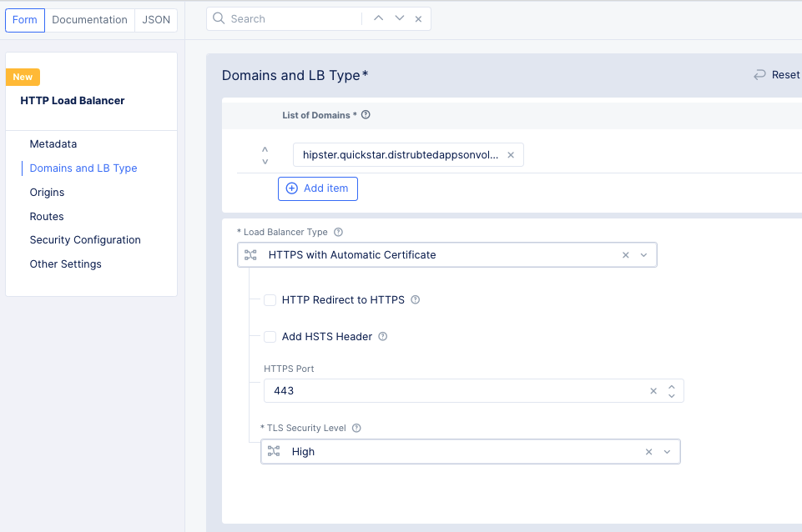The width and height of the screenshot is (802, 532).
Task: Click the search magnifier icon
Action: [218, 18]
